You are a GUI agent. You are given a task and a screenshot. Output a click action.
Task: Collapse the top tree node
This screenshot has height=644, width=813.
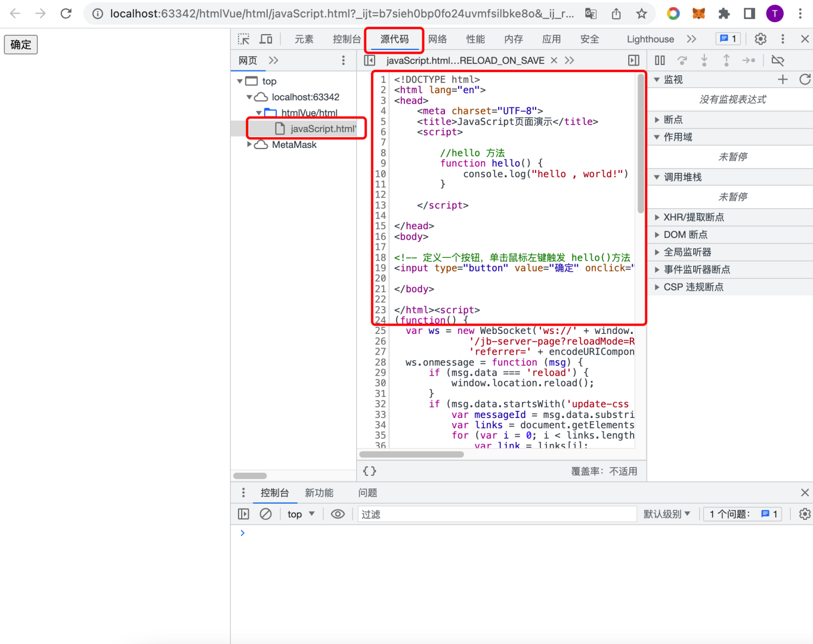click(240, 81)
